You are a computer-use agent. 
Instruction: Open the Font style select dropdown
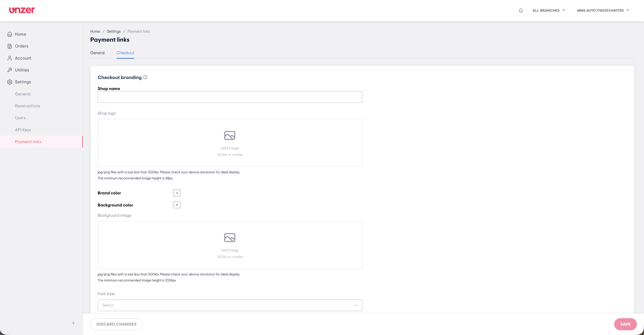230,305
